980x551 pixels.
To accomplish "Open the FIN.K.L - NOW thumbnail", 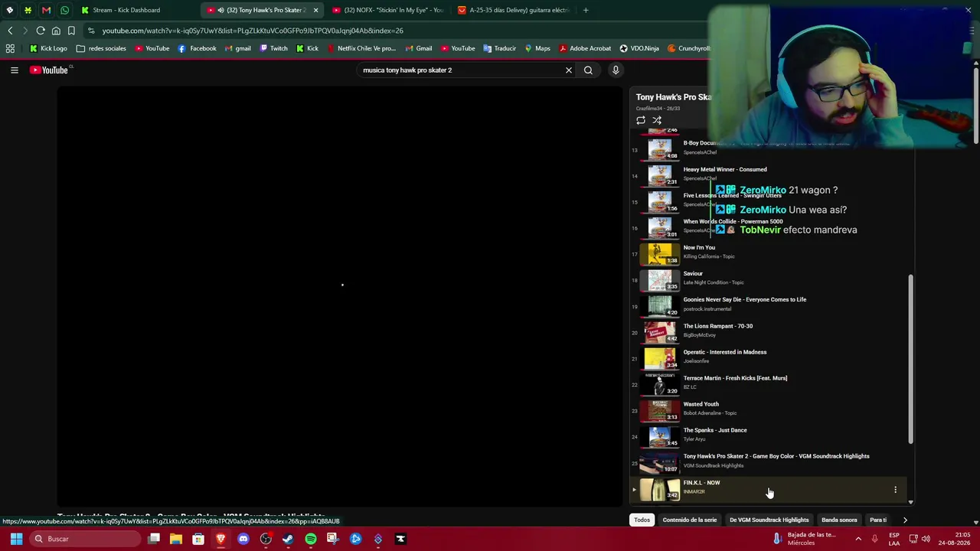I will click(x=659, y=489).
